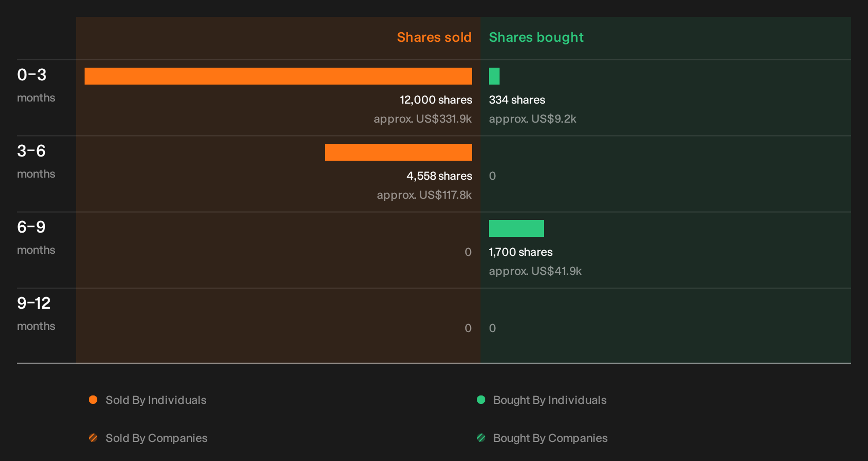The width and height of the screenshot is (868, 461).
Task: Click the Shares sold column header
Action: [434, 38]
